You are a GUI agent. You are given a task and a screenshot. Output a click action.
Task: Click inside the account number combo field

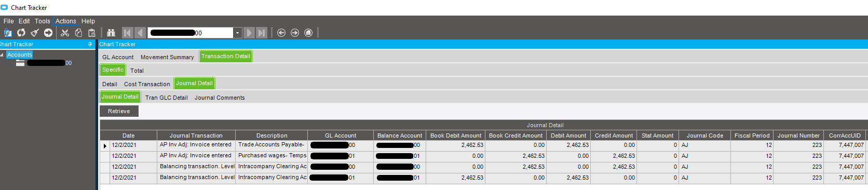click(x=191, y=33)
